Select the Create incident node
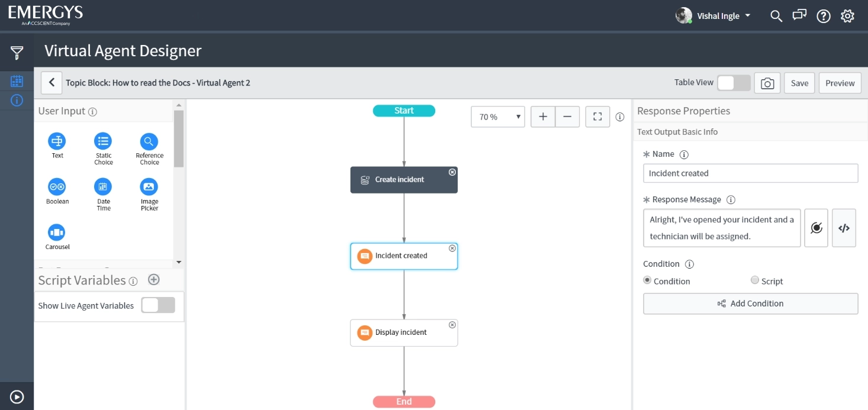The height and width of the screenshot is (410, 868). (404, 180)
